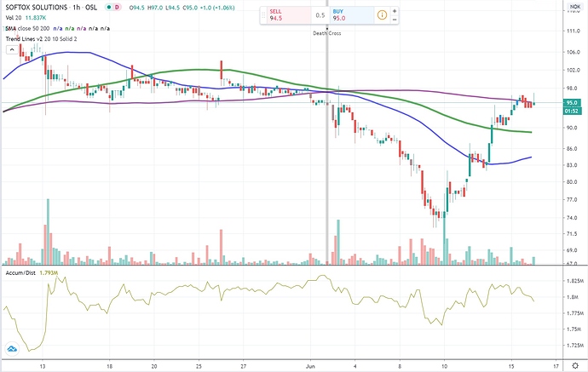Click the orange order info icon
588x372 pixels.
(x=382, y=15)
